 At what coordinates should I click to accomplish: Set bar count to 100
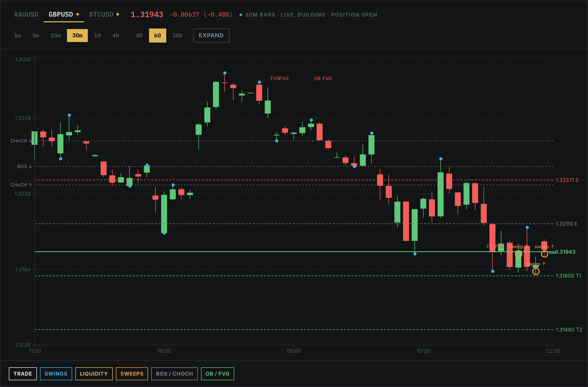(177, 36)
